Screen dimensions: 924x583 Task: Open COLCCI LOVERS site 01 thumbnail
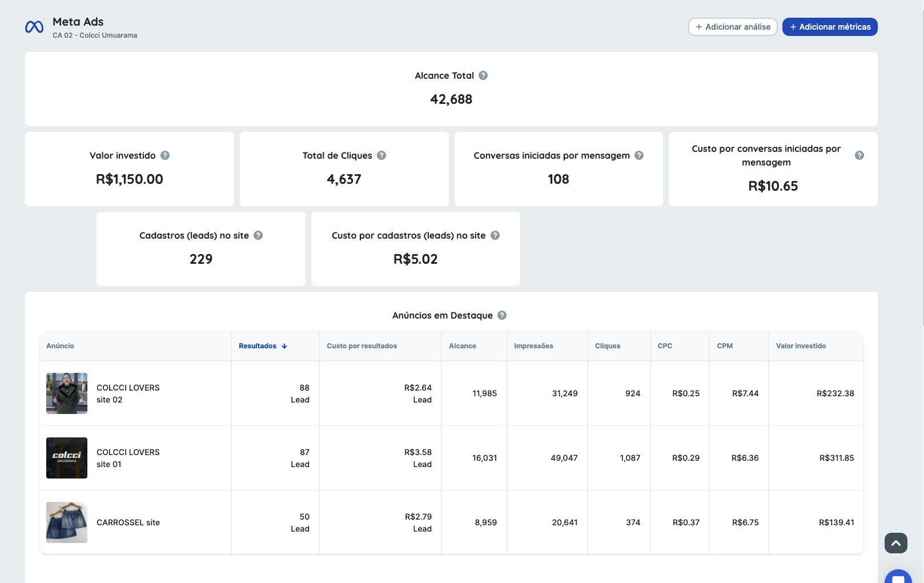tap(67, 458)
